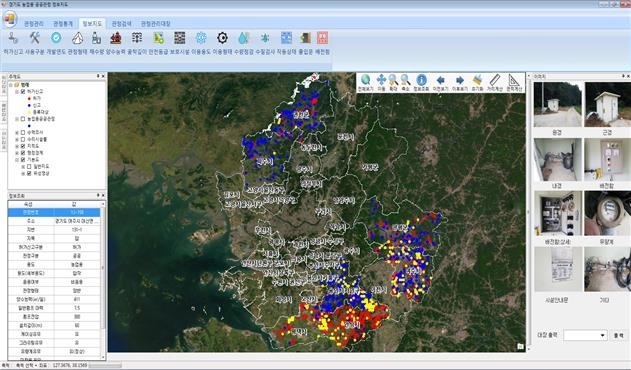This screenshot has width=631, height=370.
Task: Select the triangle area measurement tool
Action: tap(513, 80)
